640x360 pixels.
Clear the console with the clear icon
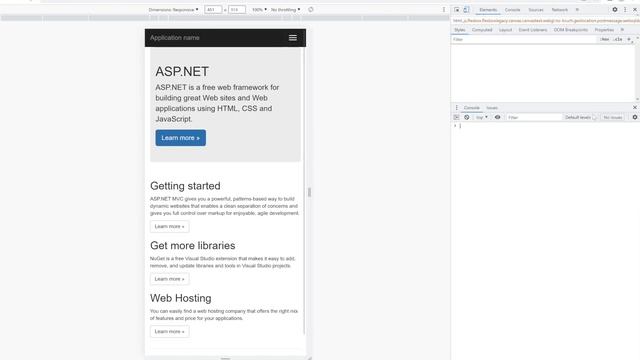coord(467,118)
